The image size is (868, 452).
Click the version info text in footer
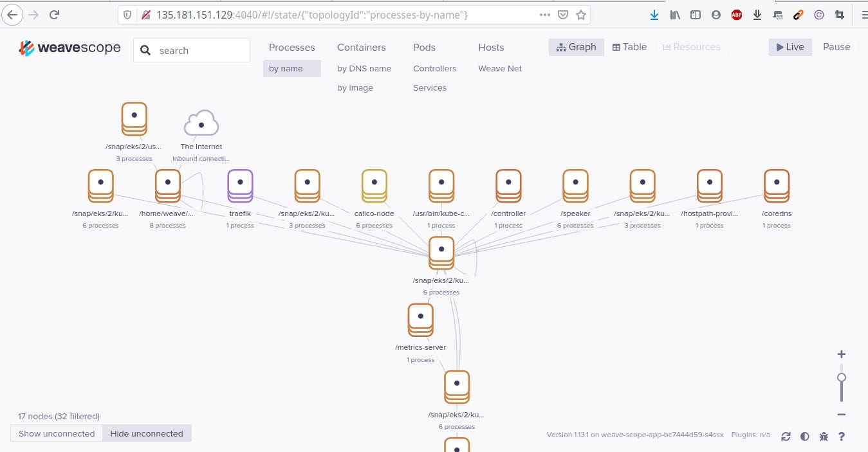(635, 435)
